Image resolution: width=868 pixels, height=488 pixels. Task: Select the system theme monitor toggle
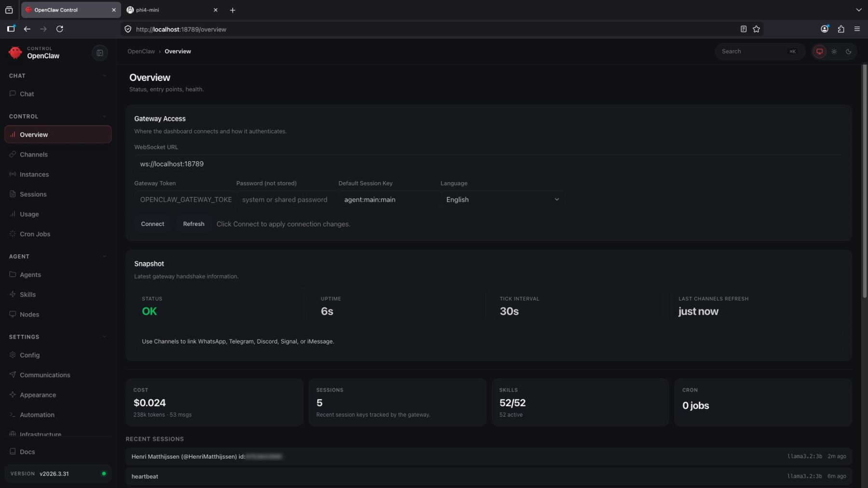click(x=819, y=52)
